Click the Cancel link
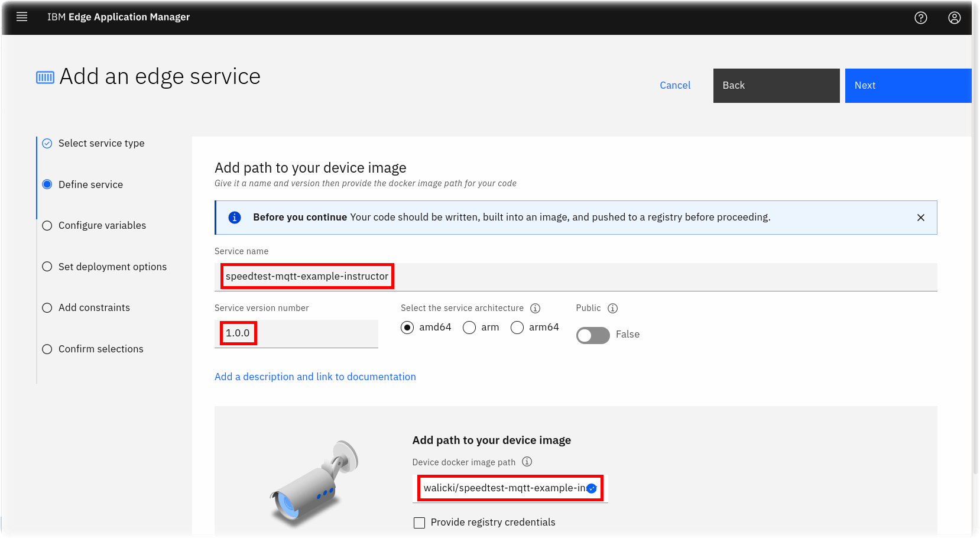Screen dimensions: 980x538 [675, 85]
